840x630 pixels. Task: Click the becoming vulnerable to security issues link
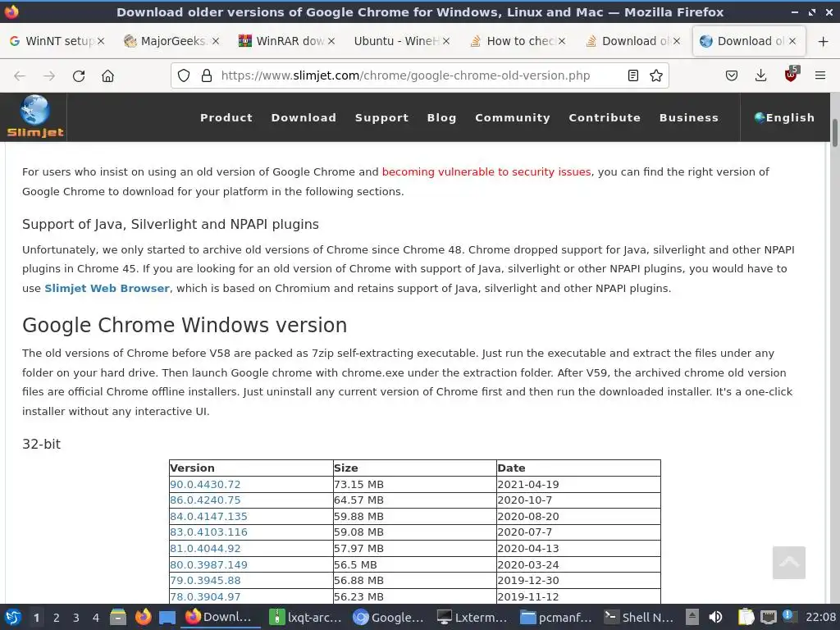point(486,172)
